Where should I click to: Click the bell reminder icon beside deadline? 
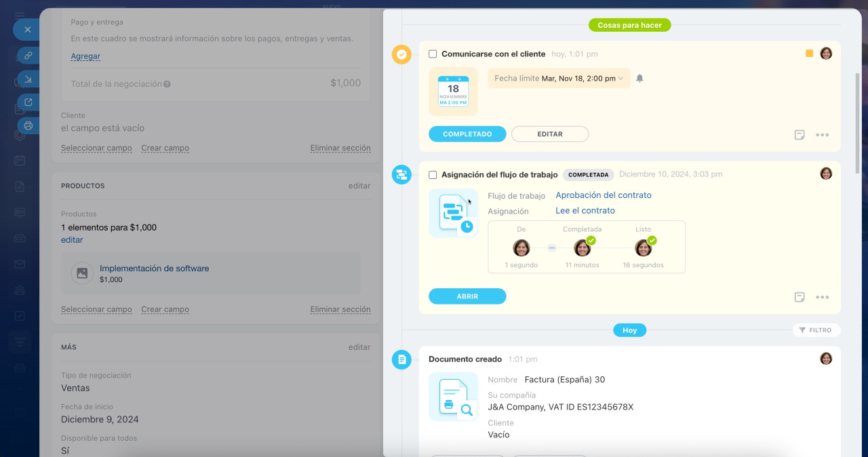pyautogui.click(x=639, y=79)
